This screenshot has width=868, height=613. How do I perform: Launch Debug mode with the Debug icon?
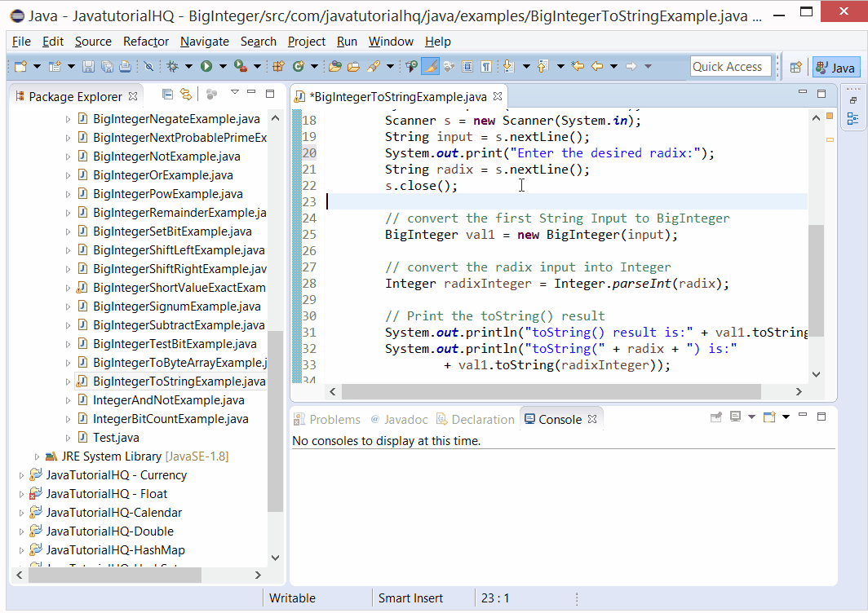171,64
